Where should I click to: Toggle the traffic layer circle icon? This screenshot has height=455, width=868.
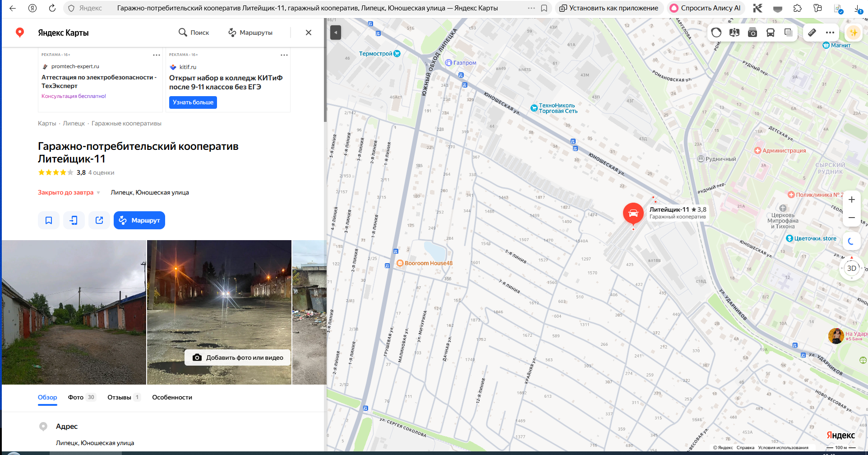(x=716, y=32)
